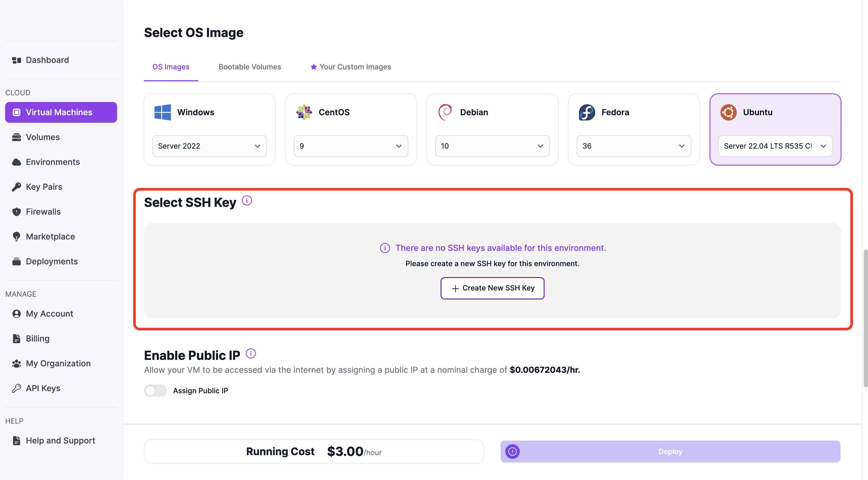The width and height of the screenshot is (868, 480).
Task: Expand the Fedora 36 version dropdown
Action: point(634,146)
